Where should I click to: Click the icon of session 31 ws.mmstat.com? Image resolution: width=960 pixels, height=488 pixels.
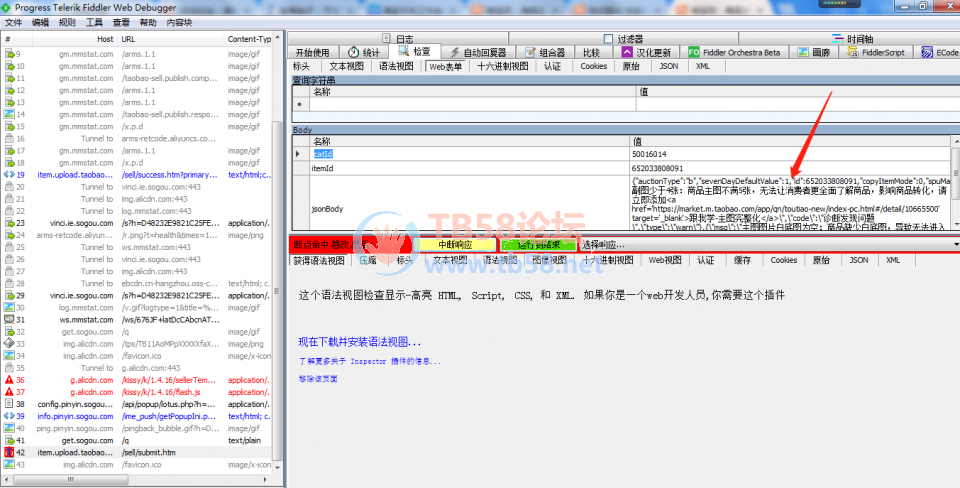(9, 320)
